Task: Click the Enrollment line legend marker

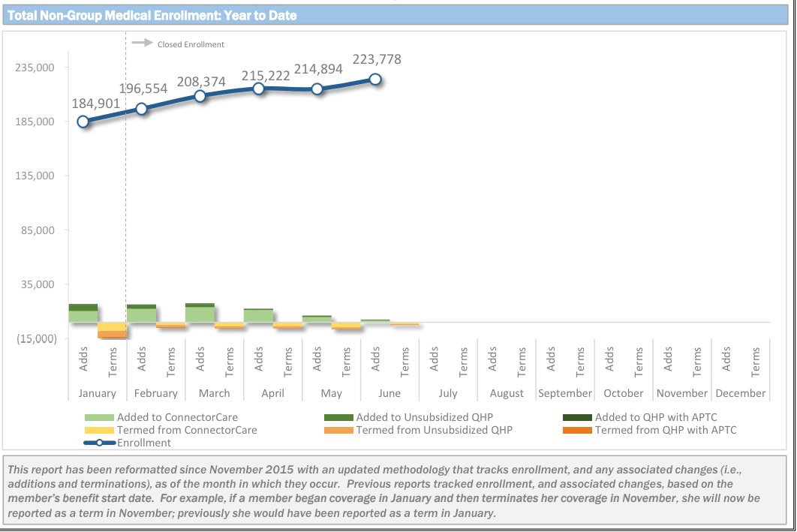Action: tap(100, 443)
